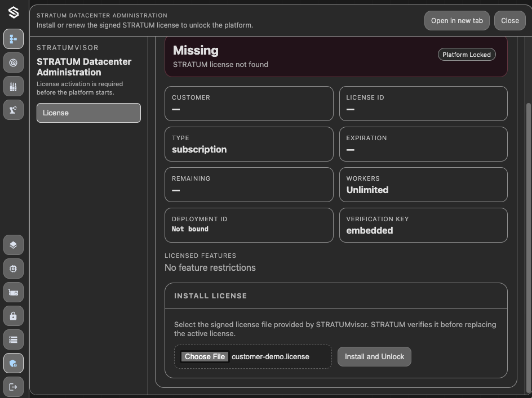Viewport: 532px width, 398px height.
Task: Click the LICENSE ID field label
Action: pos(365,97)
